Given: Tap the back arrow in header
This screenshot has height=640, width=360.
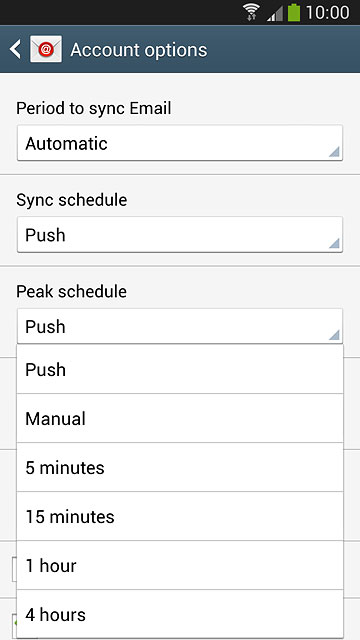Looking at the screenshot, I should tap(15, 49).
